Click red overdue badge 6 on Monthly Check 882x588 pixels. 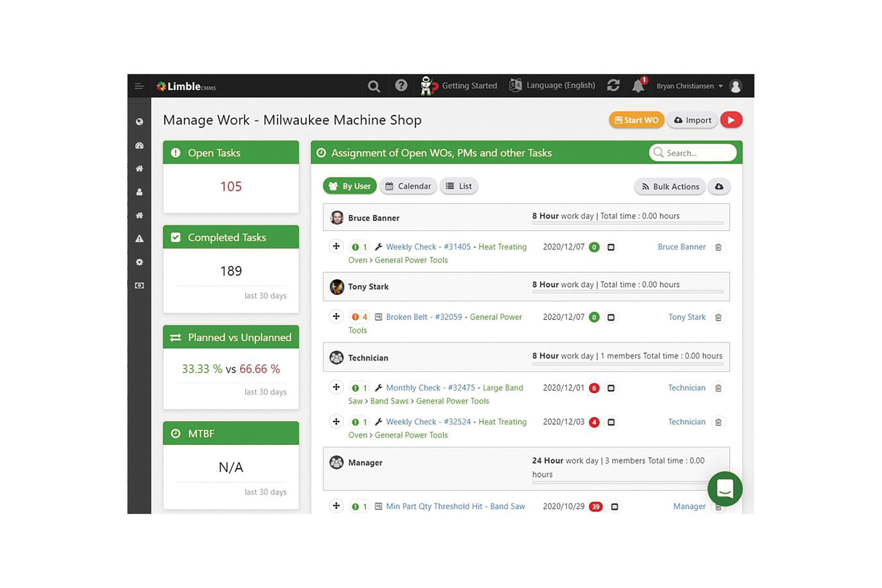tap(594, 388)
